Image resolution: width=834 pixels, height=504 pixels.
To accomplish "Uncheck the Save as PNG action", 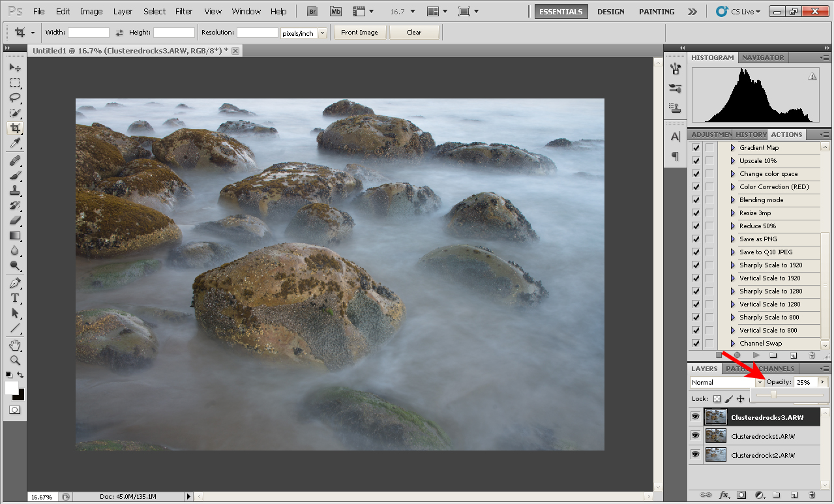I will [x=695, y=239].
